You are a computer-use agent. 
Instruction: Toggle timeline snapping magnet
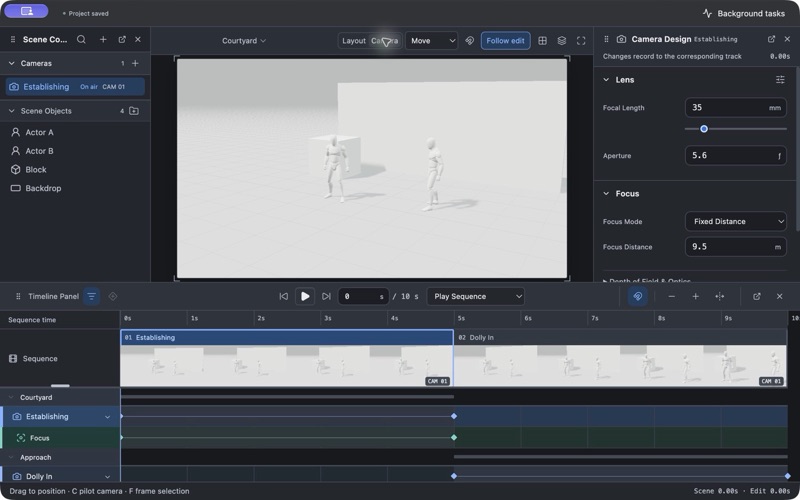coord(638,296)
